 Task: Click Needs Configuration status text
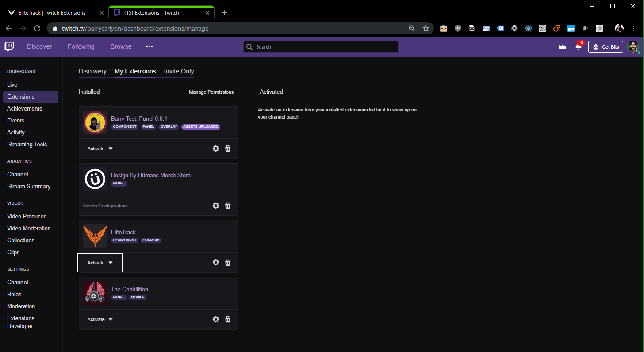tap(105, 206)
